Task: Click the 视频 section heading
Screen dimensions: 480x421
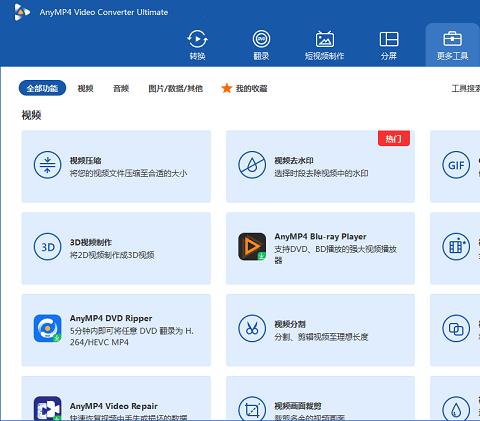Action: 31,115
